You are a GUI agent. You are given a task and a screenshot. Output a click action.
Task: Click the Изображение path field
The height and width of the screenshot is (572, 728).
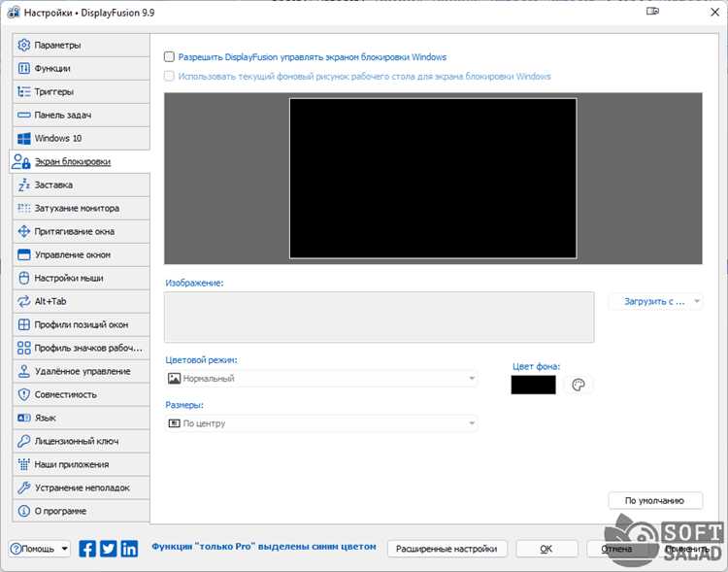(x=379, y=318)
